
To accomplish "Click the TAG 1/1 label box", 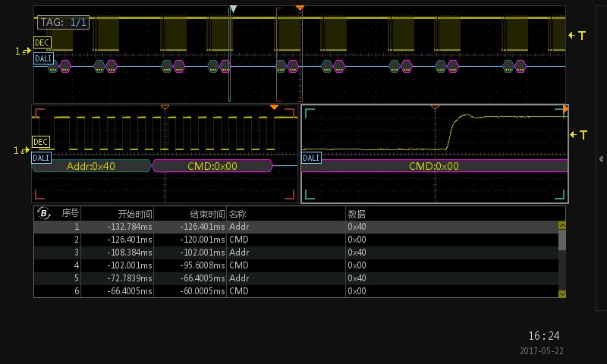I will tap(64, 23).
